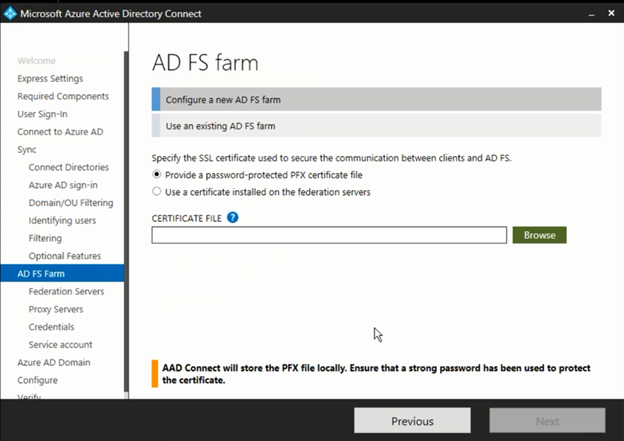Click the Browse button
This screenshot has height=441, width=624.
tap(539, 235)
